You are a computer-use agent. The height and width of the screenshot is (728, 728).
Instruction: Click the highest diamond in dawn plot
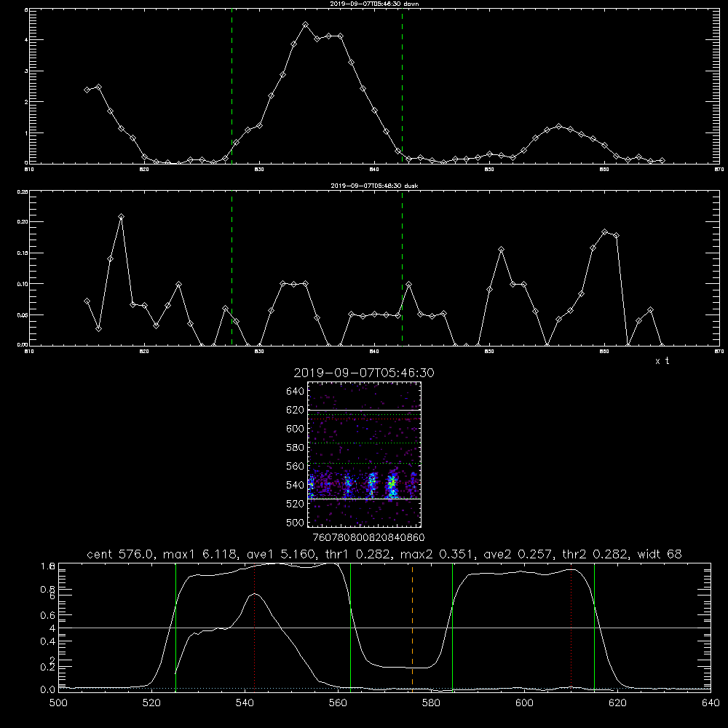pyautogui.click(x=305, y=24)
